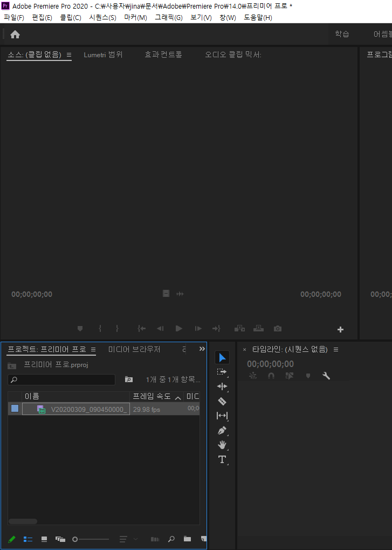Toggle Snap magnet in Timeline
Viewport: 392px width, 550px height.
point(271,376)
